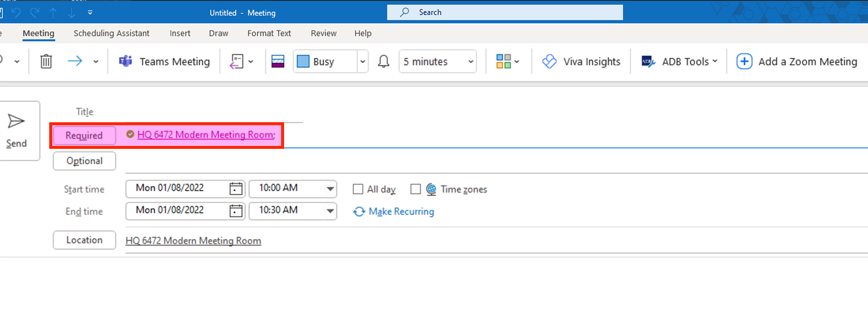Click the Delete trash can icon
Screen dimensions: 868x316
click(x=46, y=62)
